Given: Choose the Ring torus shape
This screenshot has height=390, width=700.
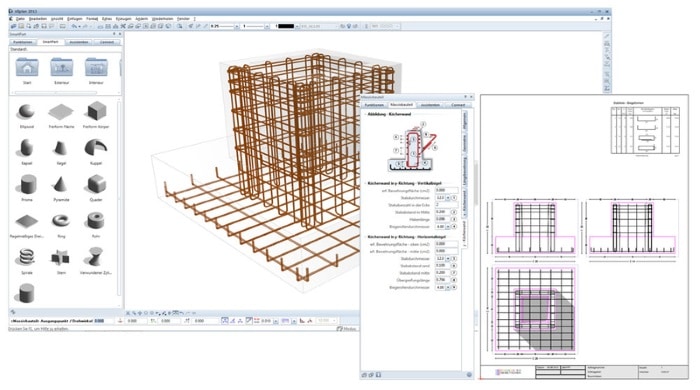Looking at the screenshot, I should [x=61, y=221].
